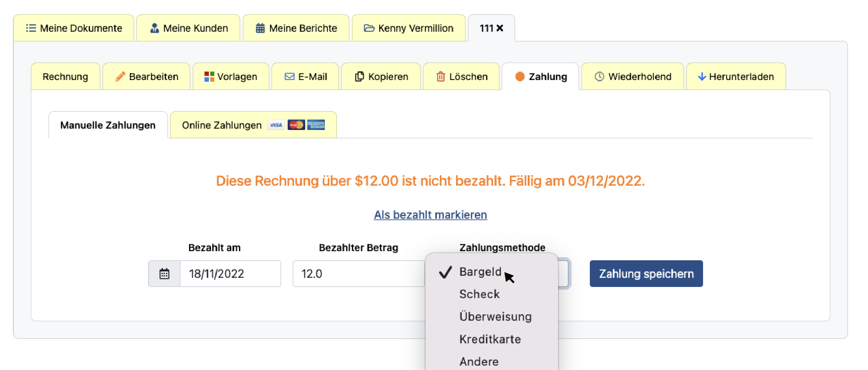Choose Bargeld from the payment method list
This screenshot has width=868, height=370.
pyautogui.click(x=491, y=272)
